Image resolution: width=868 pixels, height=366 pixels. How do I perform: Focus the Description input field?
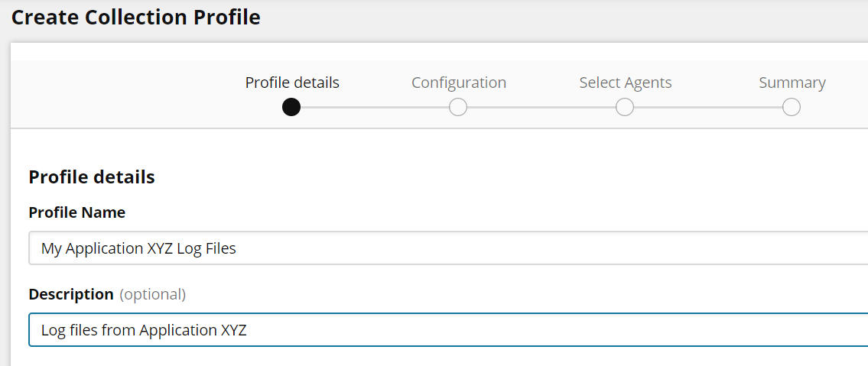tap(535, 330)
